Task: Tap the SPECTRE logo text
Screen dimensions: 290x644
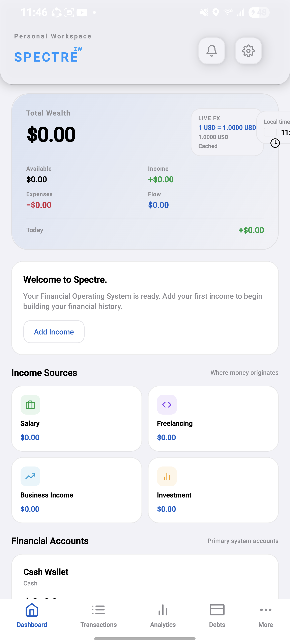Action: pyautogui.click(x=46, y=57)
